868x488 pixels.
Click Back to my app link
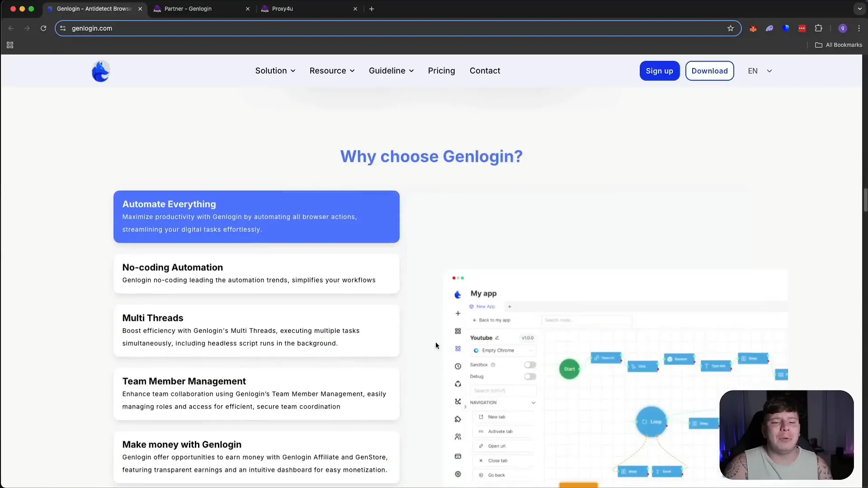(x=491, y=320)
